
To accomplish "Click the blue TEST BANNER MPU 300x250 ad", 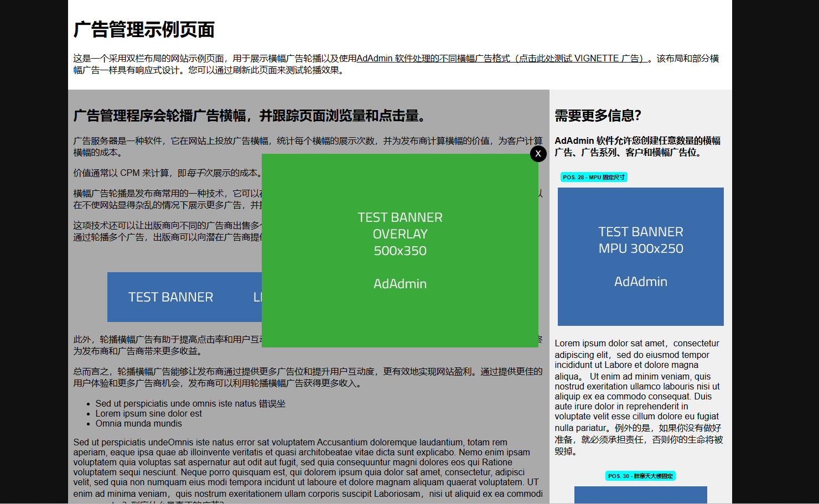I will [640, 256].
